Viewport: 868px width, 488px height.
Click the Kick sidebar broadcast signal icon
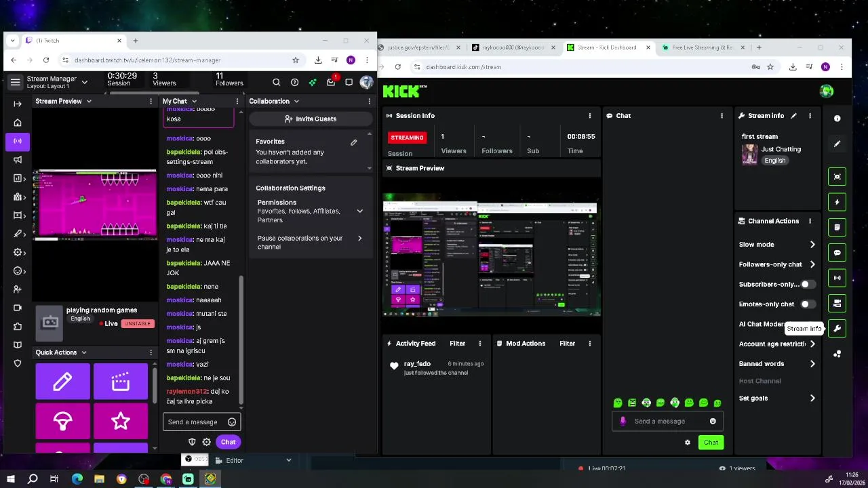coord(837,278)
